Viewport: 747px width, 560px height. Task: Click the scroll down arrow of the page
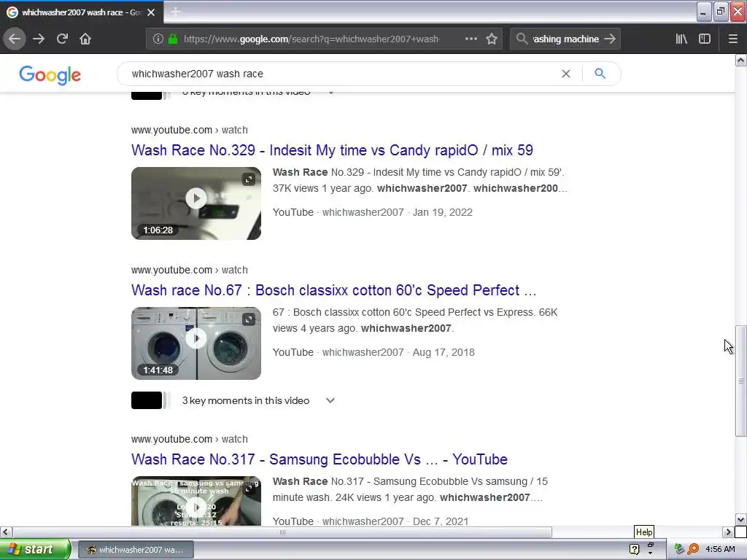coord(741,519)
